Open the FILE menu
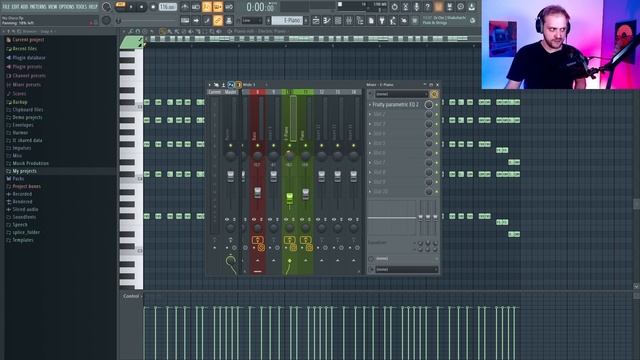The width and height of the screenshot is (640, 360). pyautogui.click(x=7, y=7)
